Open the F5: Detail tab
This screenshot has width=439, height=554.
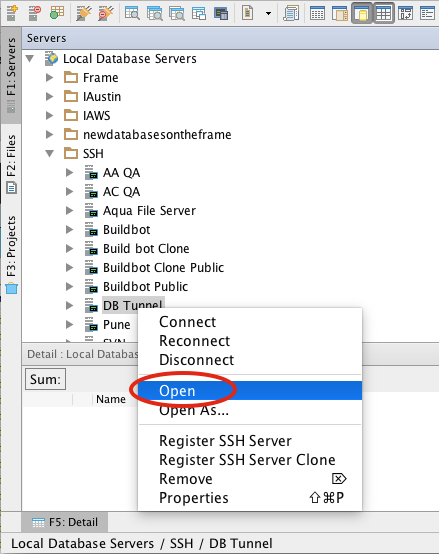coord(65,522)
